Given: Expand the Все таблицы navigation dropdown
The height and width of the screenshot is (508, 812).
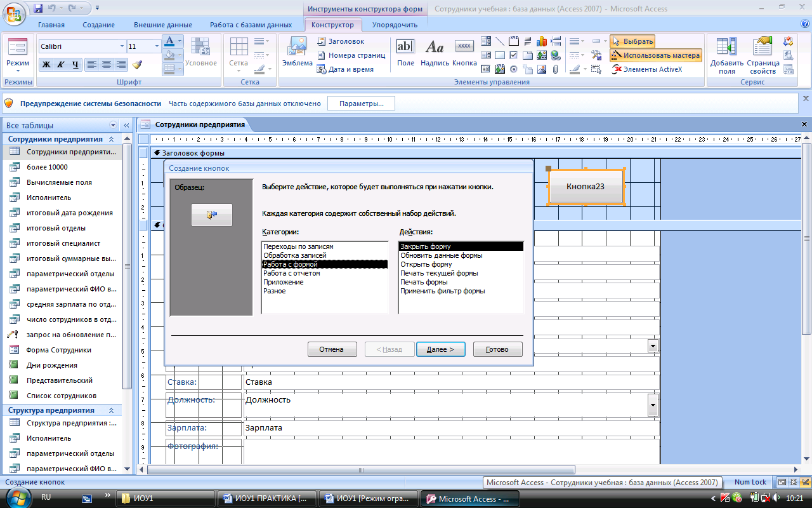Looking at the screenshot, I should coord(114,125).
